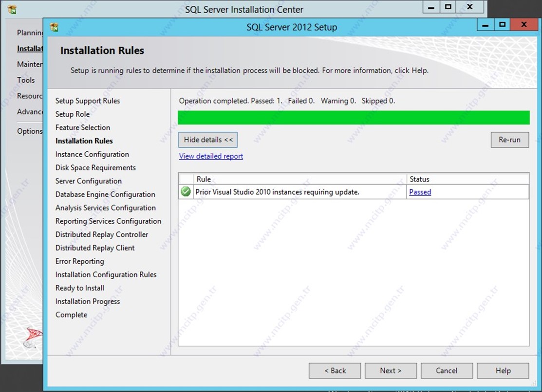Select Resources in Installation Center sidebar
Viewport: 542px width, 392px height.
(x=30, y=96)
